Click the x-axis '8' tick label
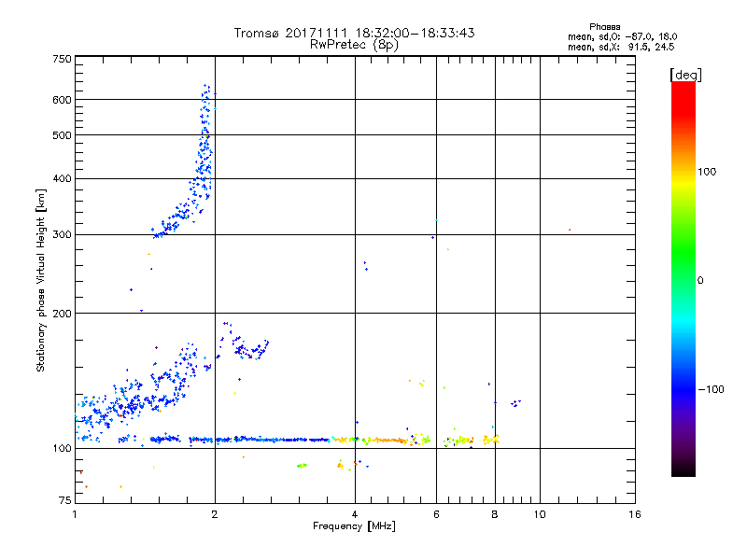The width and height of the screenshot is (747, 560). [495, 514]
